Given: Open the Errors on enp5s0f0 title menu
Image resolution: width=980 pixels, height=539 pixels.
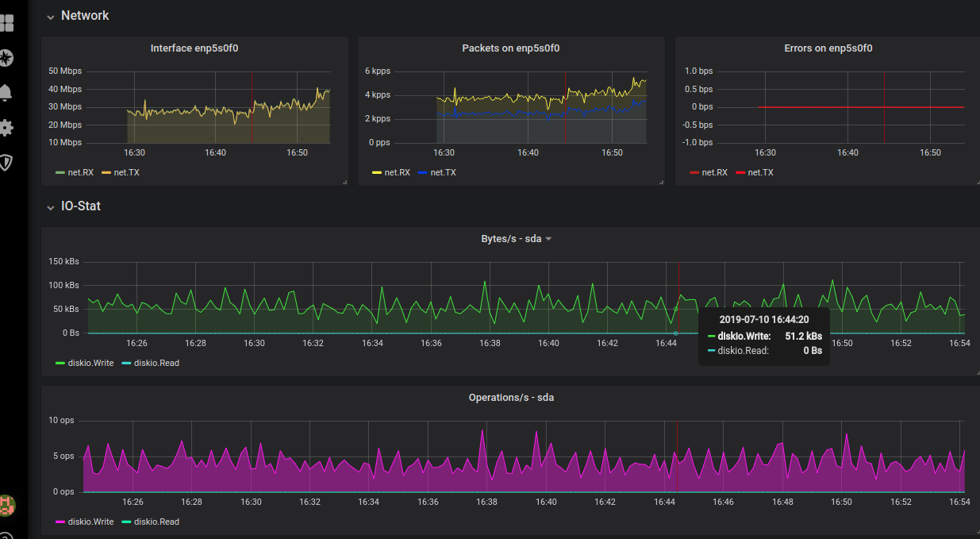Looking at the screenshot, I should click(828, 48).
